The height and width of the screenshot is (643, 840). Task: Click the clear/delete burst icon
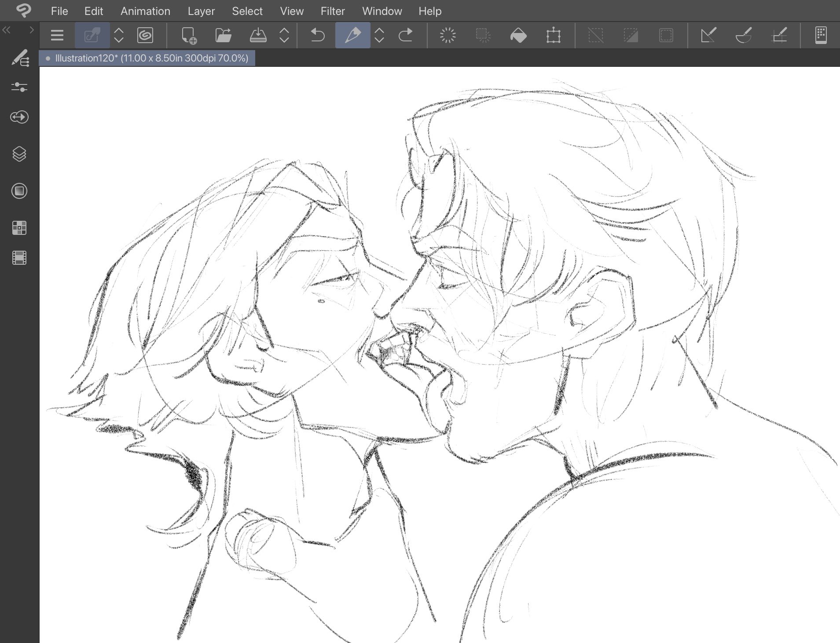click(448, 35)
